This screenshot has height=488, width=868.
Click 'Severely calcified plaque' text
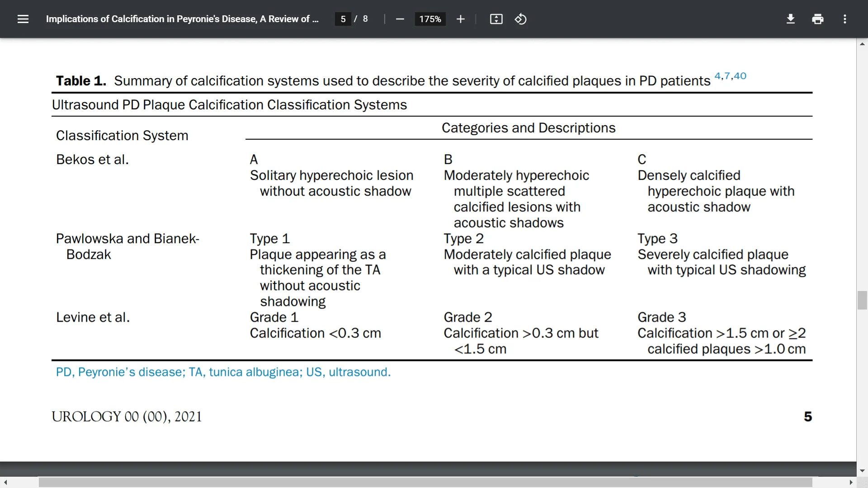pyautogui.click(x=712, y=254)
